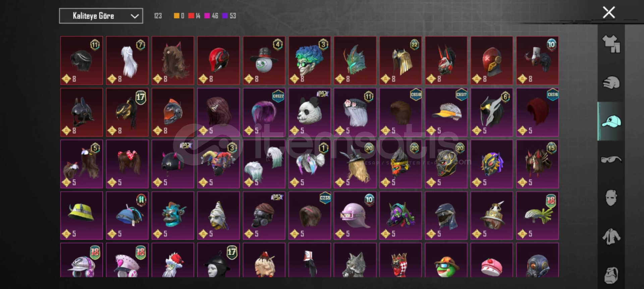The height and width of the screenshot is (289, 644).
Task: Open the outfit sets category icon
Action: (611, 44)
